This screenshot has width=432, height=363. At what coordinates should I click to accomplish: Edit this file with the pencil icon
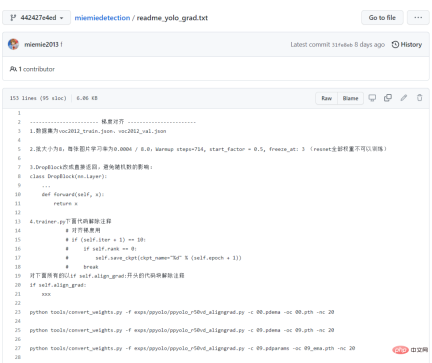404,98
